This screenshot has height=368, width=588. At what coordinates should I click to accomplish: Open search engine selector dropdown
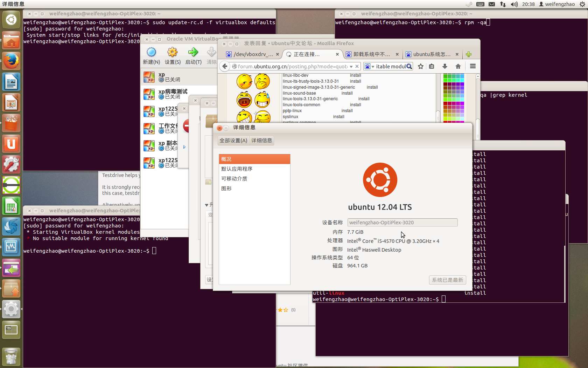[x=373, y=66]
